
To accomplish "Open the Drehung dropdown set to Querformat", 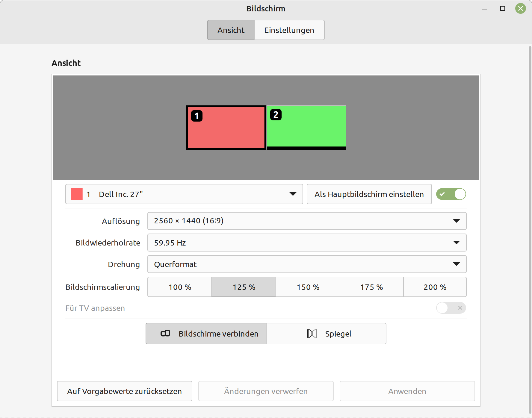I will 307,264.
